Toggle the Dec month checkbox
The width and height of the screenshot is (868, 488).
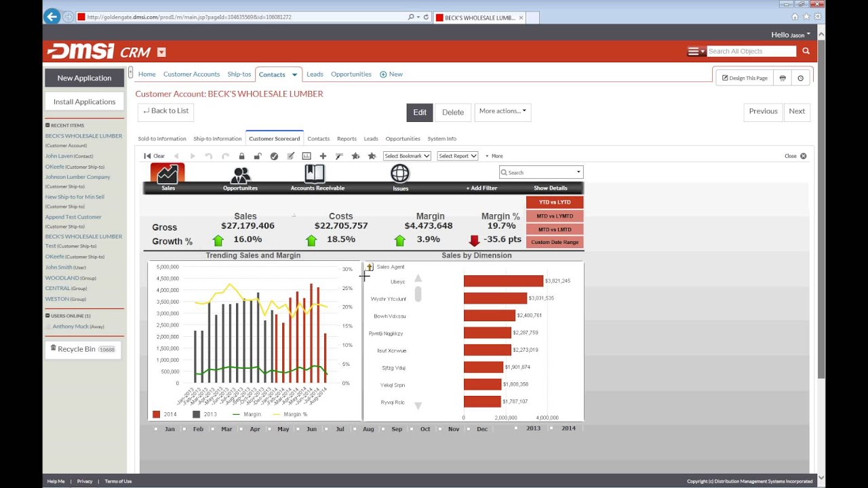tap(469, 429)
